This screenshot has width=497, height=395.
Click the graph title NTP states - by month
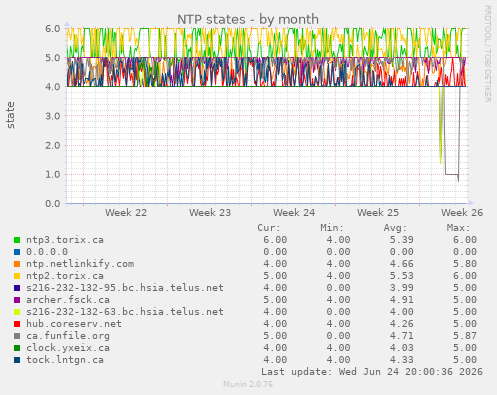248,19
